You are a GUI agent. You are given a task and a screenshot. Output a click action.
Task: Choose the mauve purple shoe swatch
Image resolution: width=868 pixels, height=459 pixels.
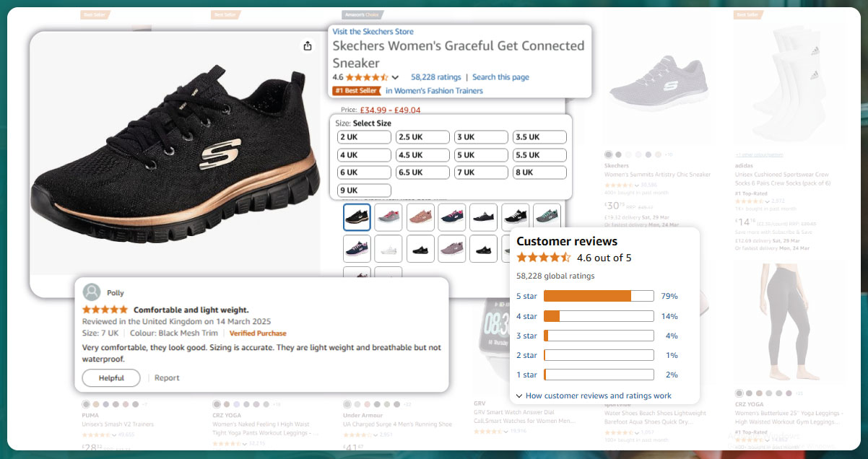[452, 249]
